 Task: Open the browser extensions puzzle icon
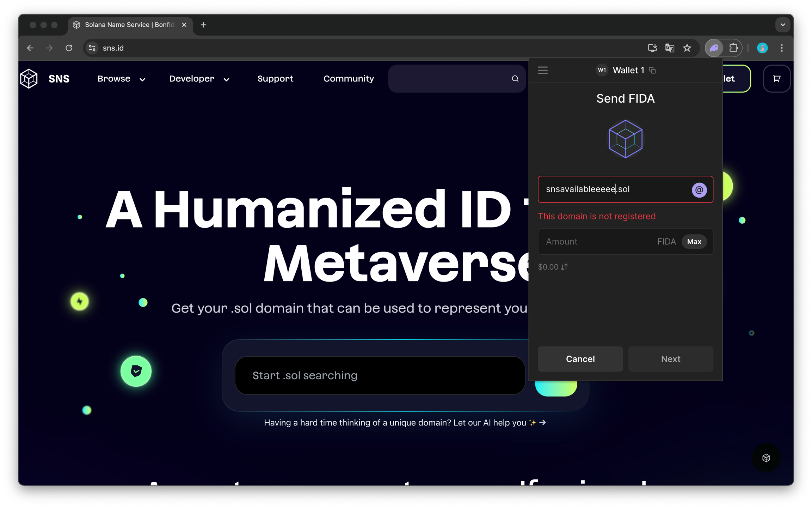(733, 48)
